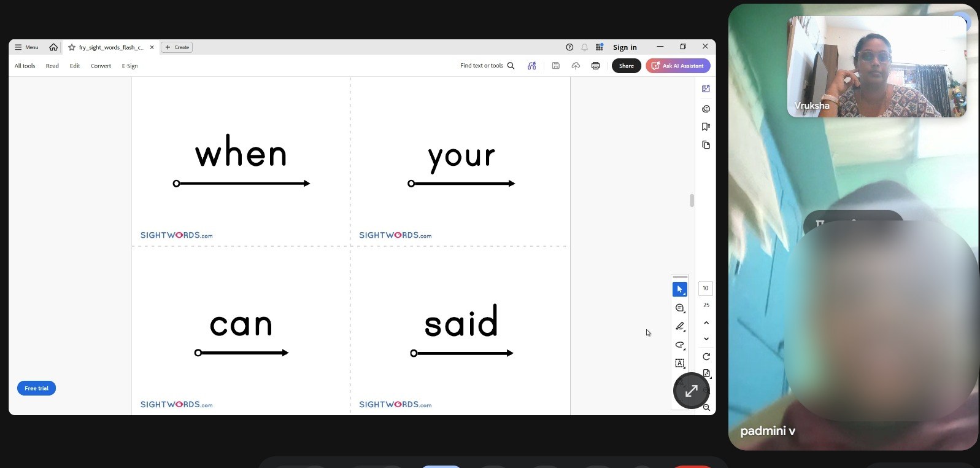Select padmini v's video tile
The height and width of the screenshot is (468, 980).
click(x=853, y=227)
